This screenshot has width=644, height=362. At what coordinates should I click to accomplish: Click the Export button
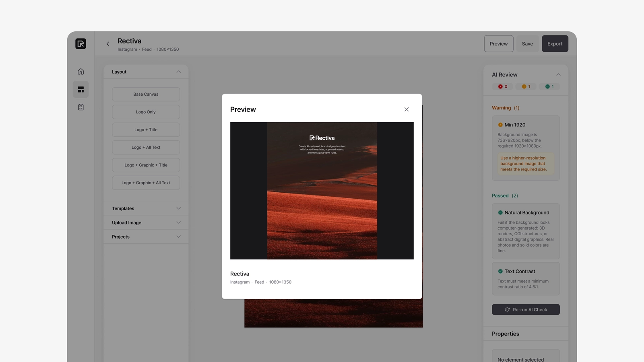pyautogui.click(x=555, y=44)
